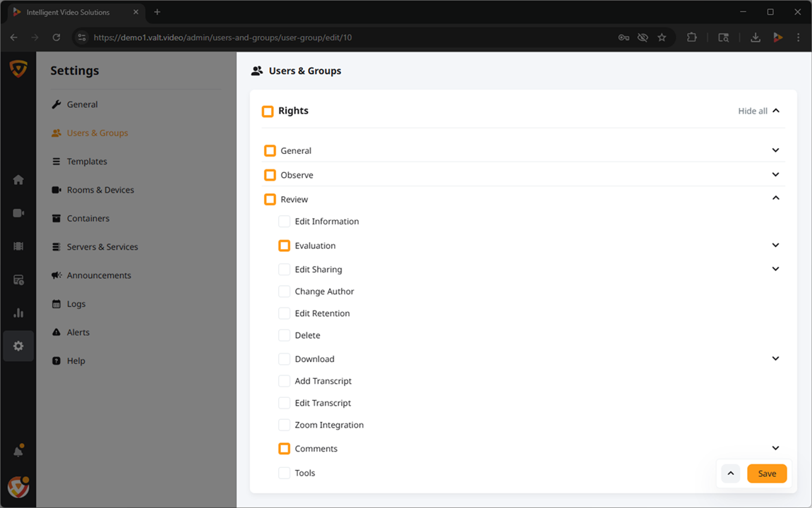Screen dimensions: 812x508
Task: Click the site information icon in address bar
Action: coord(82,37)
